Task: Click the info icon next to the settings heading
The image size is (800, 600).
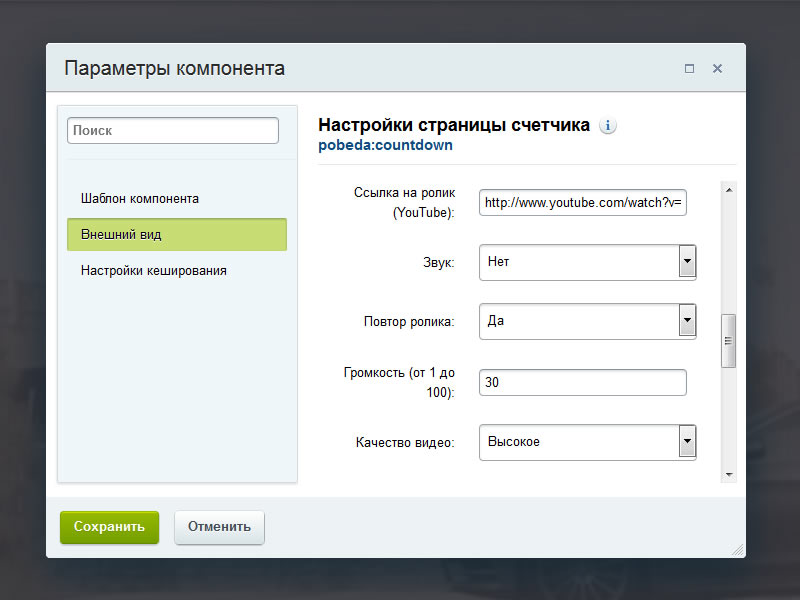Action: click(x=608, y=126)
